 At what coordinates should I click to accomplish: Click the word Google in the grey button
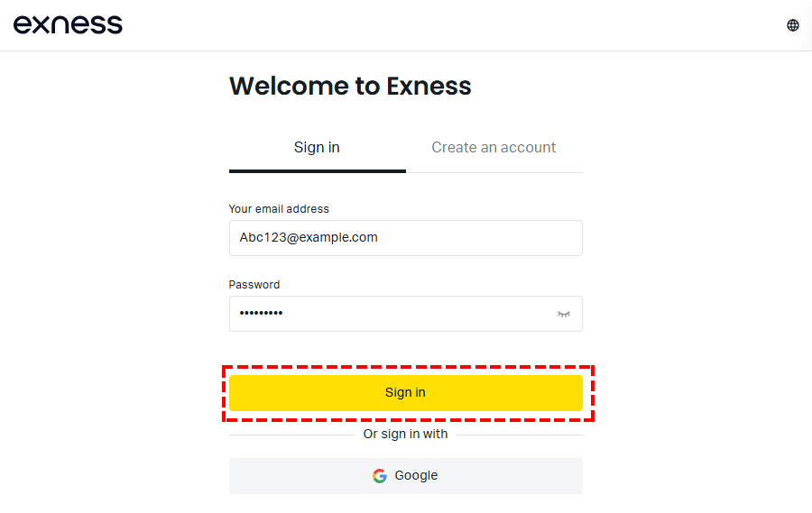[416, 475]
